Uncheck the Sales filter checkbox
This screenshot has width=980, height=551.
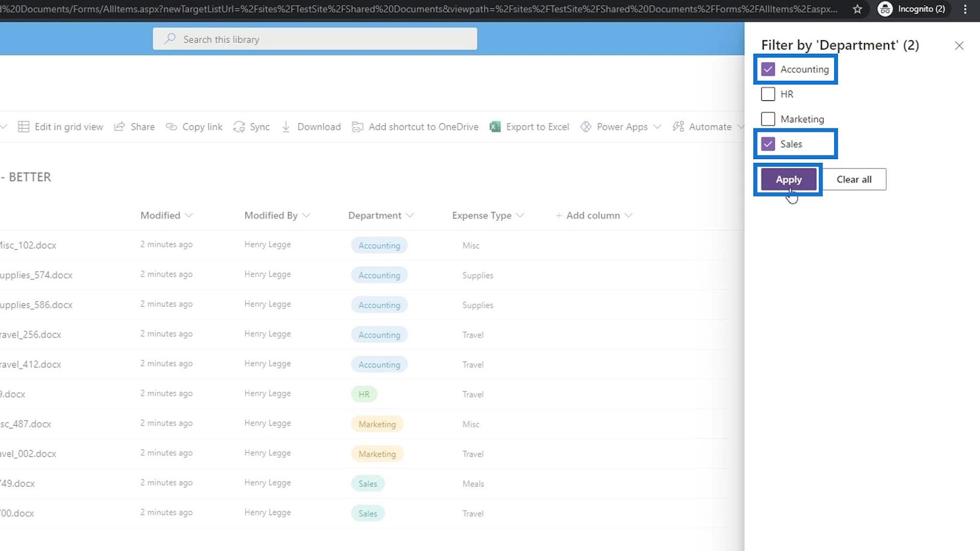[x=768, y=144]
